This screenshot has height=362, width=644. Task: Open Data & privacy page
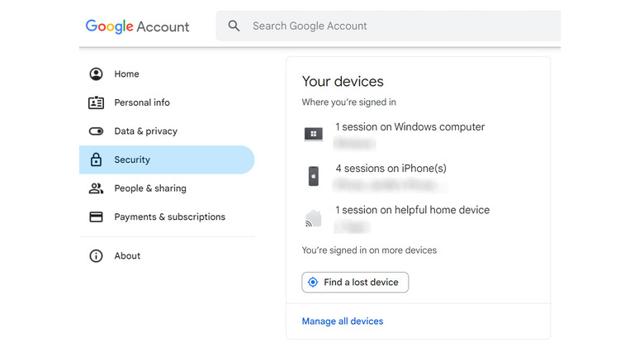point(145,131)
